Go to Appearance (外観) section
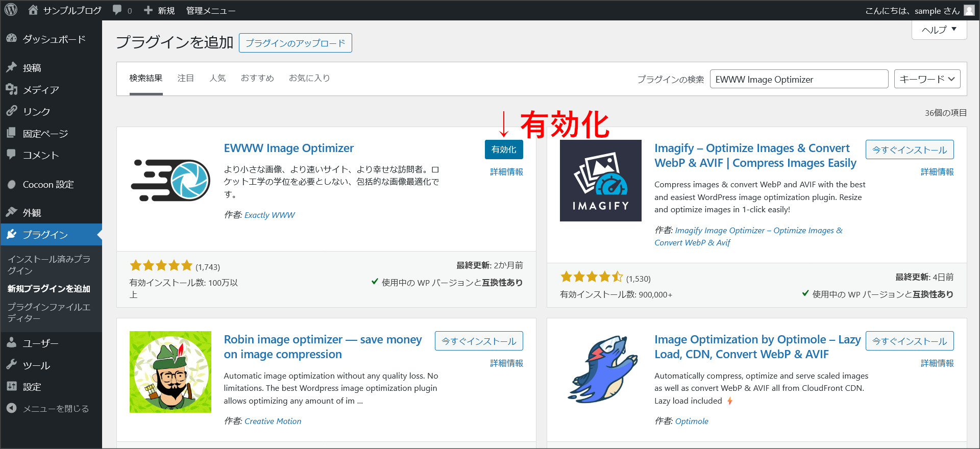 [32, 213]
